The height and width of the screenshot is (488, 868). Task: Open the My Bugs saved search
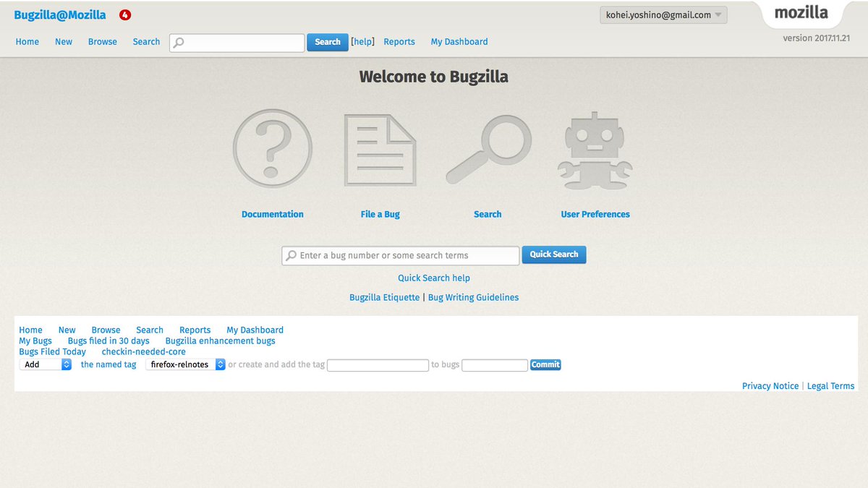click(x=35, y=341)
